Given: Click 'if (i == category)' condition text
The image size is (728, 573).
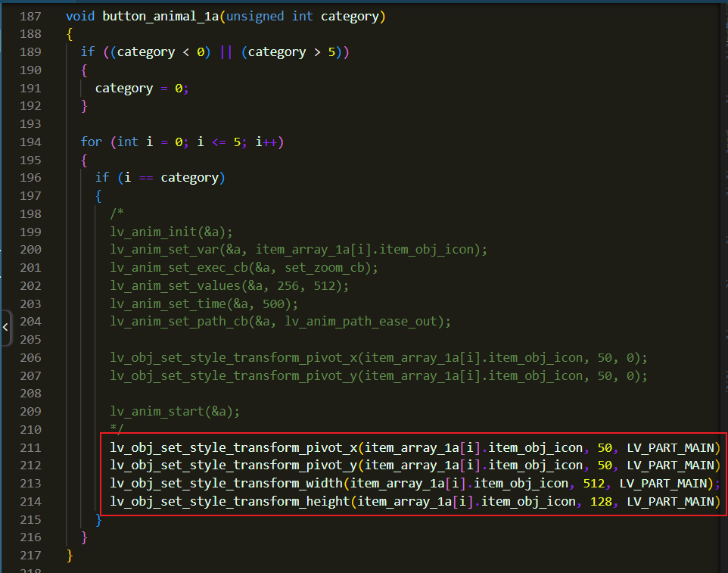Looking at the screenshot, I should 160,178.
